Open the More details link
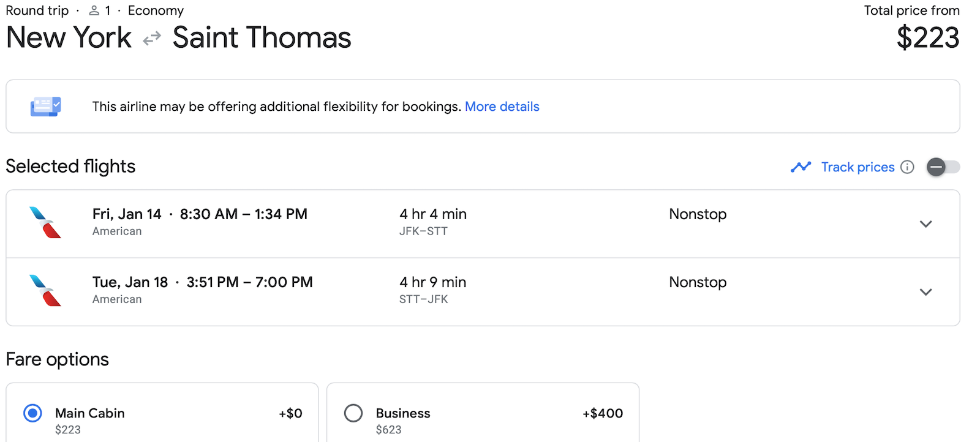 point(502,107)
